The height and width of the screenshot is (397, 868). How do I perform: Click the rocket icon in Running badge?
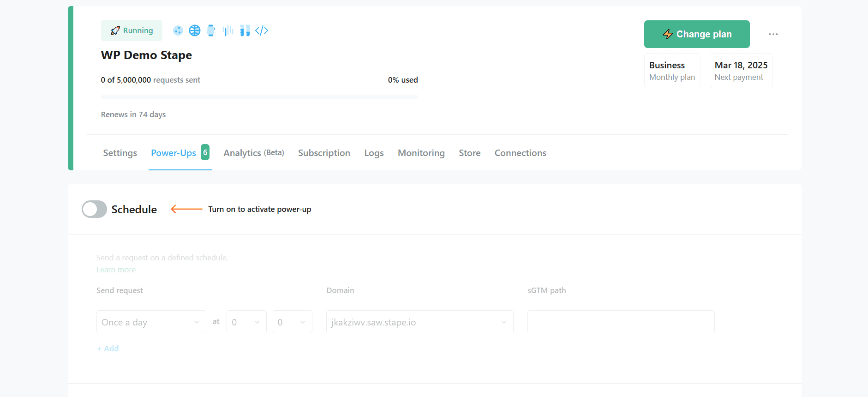pos(115,30)
